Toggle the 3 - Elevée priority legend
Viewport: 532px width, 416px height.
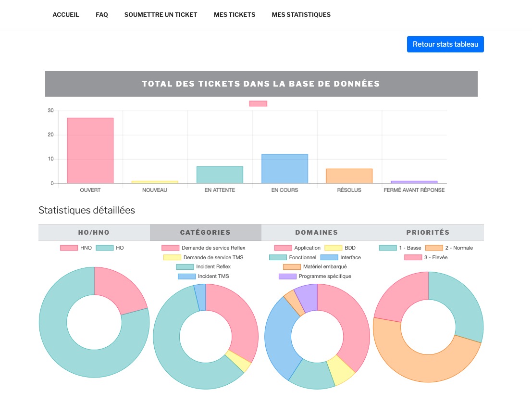(x=413, y=257)
